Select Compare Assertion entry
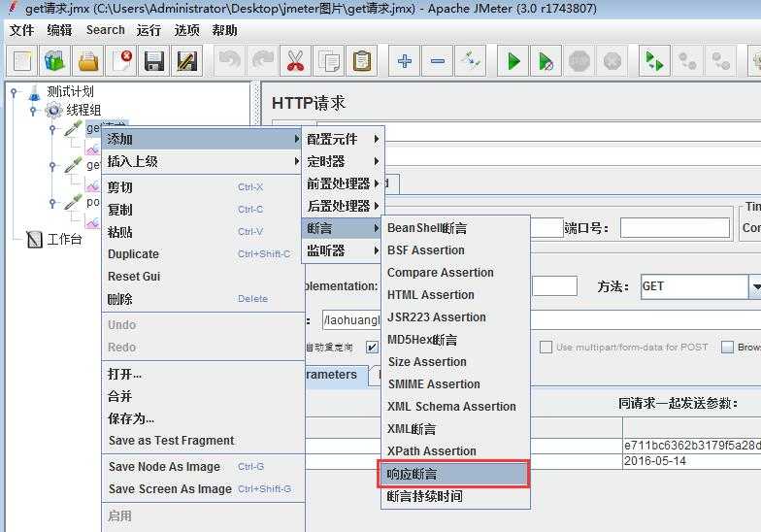Screen dimensions: 761x532 (x=455, y=272)
